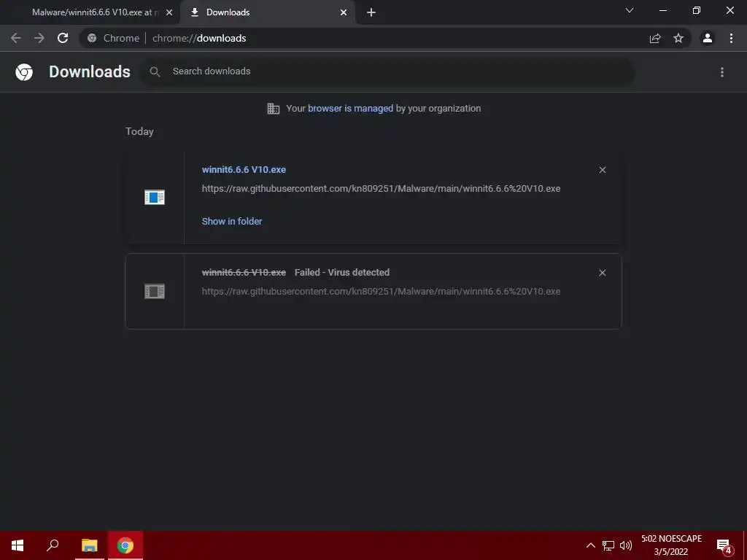
Task: Focus the Search downloads field
Action: [388, 71]
